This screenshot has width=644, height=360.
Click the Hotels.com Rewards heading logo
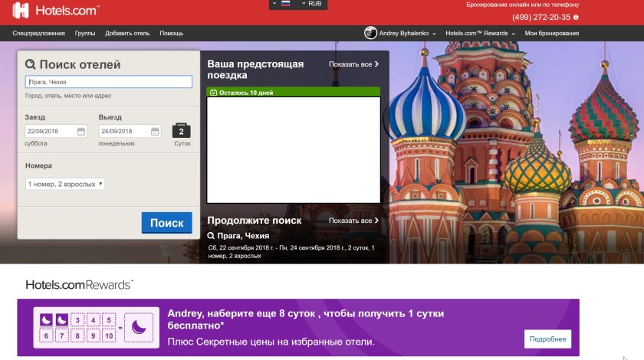tap(79, 285)
